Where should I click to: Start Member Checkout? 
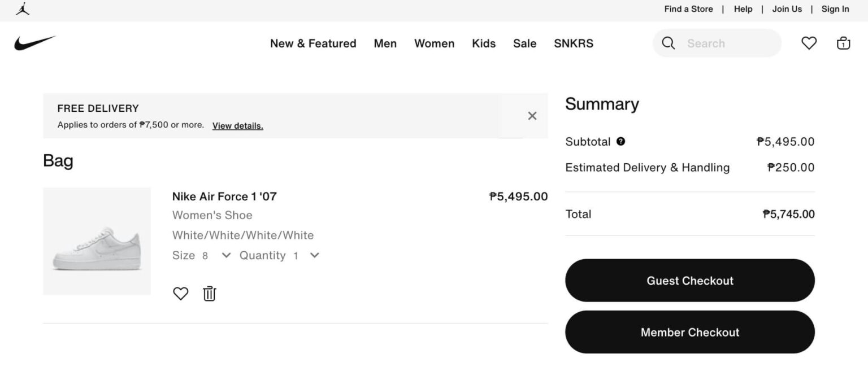(689, 332)
